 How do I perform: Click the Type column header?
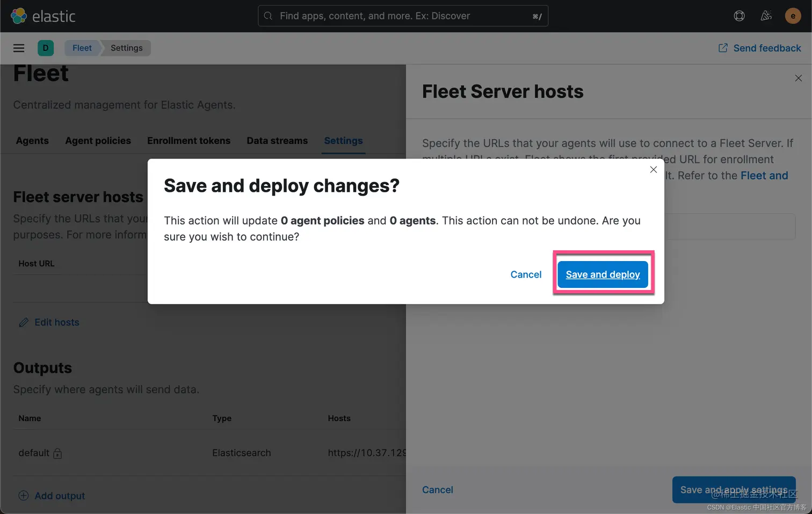pos(222,418)
